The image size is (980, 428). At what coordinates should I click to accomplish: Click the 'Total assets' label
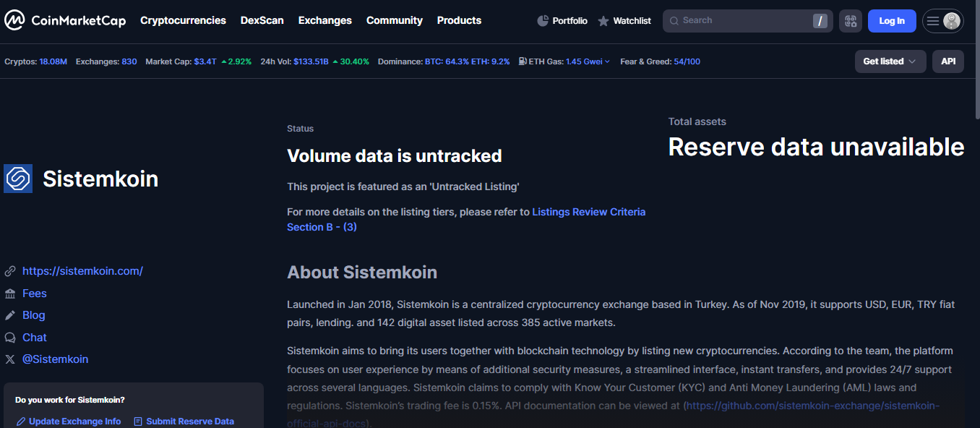click(x=697, y=121)
